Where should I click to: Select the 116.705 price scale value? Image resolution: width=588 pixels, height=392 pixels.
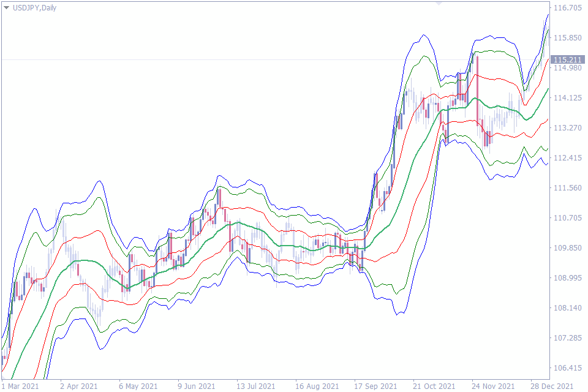[x=568, y=9]
